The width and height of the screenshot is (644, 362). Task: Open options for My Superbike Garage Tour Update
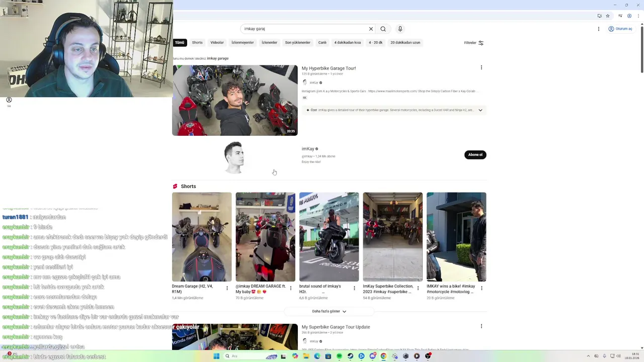tap(481, 326)
